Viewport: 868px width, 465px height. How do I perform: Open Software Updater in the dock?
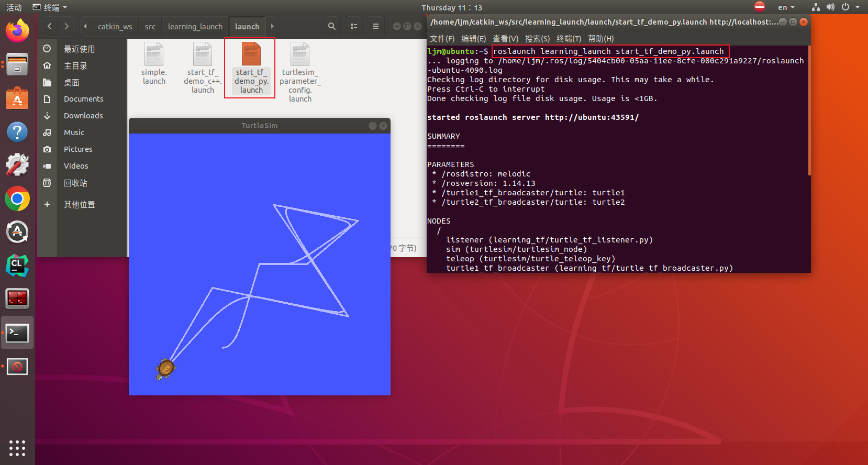(x=17, y=232)
